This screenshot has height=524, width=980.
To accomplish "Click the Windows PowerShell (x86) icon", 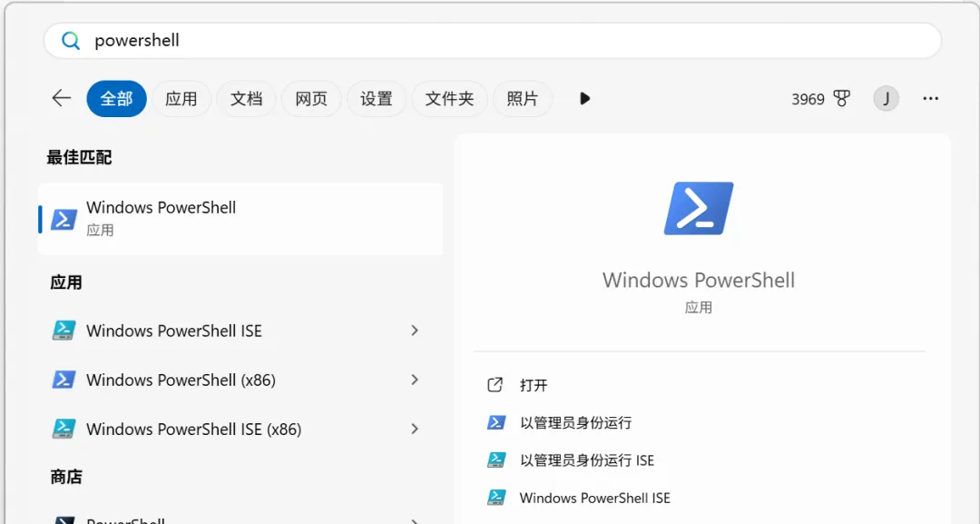I will (x=64, y=380).
